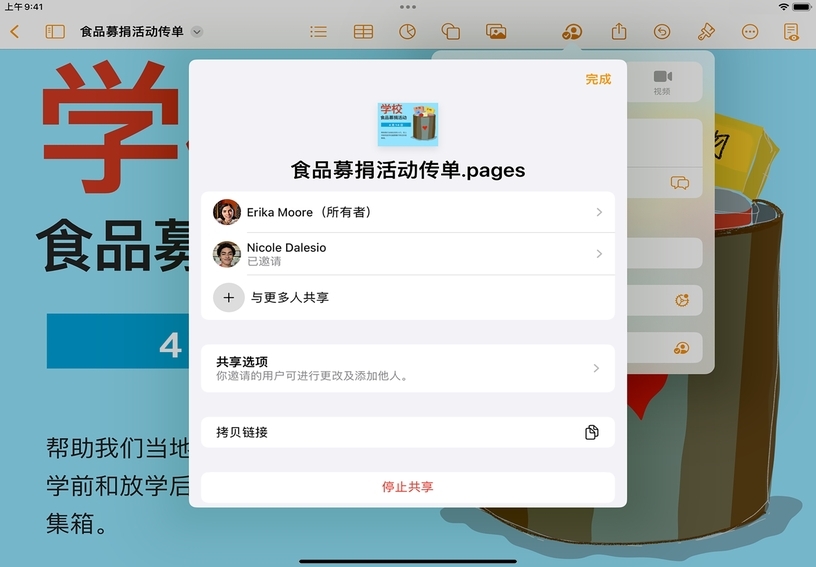Open the 共享选项 sharing options row
The height and width of the screenshot is (567, 816).
(408, 368)
